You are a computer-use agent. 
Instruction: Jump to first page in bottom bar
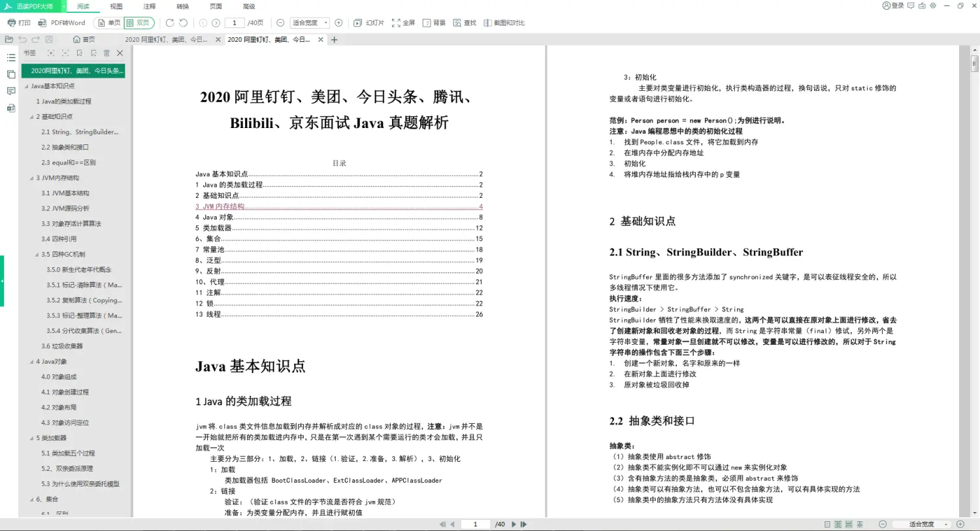click(x=442, y=524)
